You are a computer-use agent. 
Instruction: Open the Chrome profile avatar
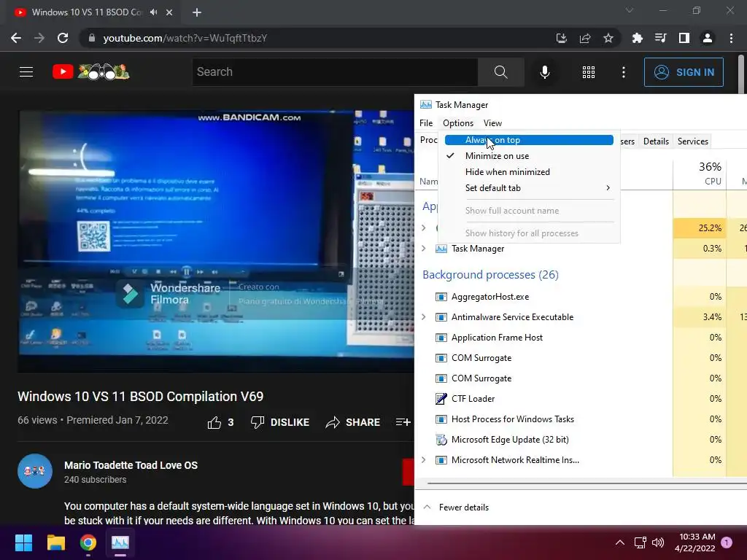point(708,38)
